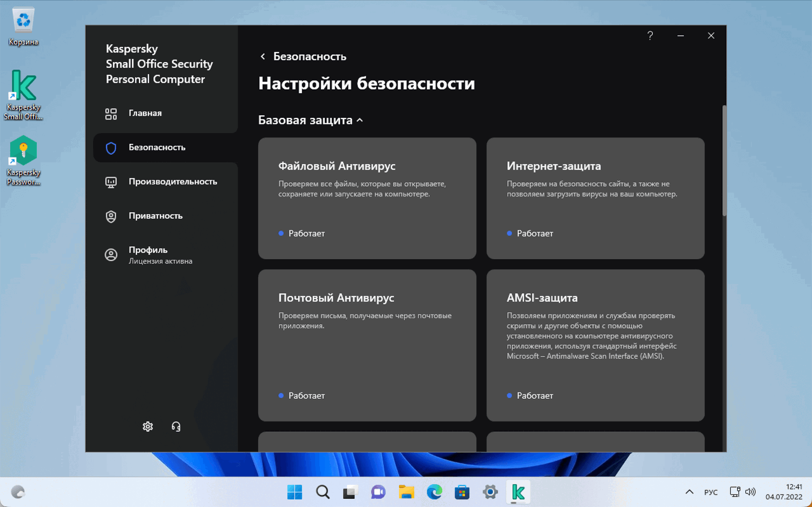The image size is (812, 507).
Task: Click Файловый Антивирус description text
Action: tap(362, 189)
